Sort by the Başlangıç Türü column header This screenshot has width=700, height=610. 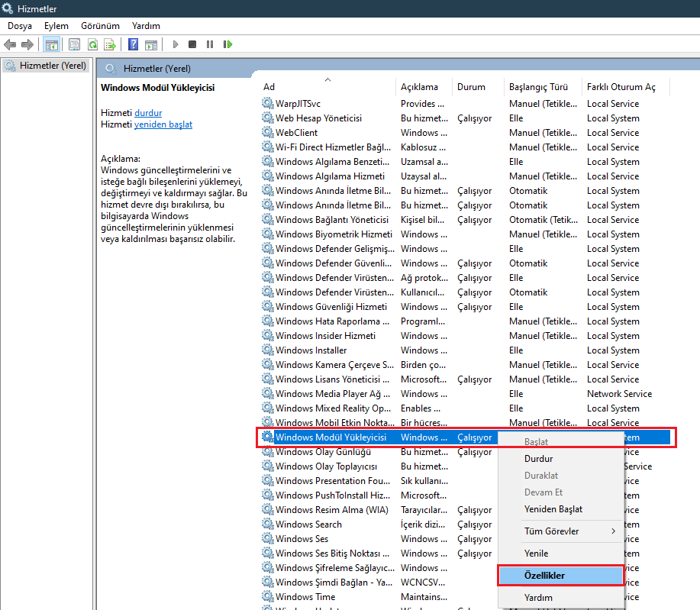click(543, 87)
